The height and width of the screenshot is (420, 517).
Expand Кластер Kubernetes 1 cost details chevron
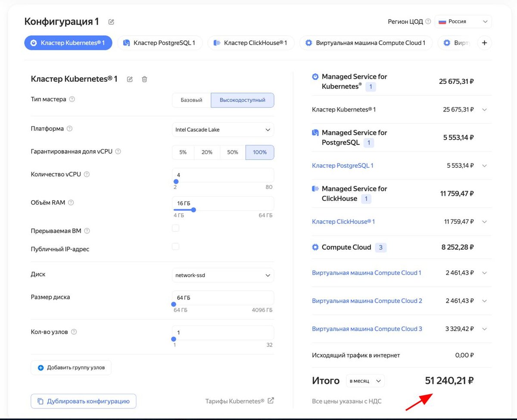[x=484, y=110]
